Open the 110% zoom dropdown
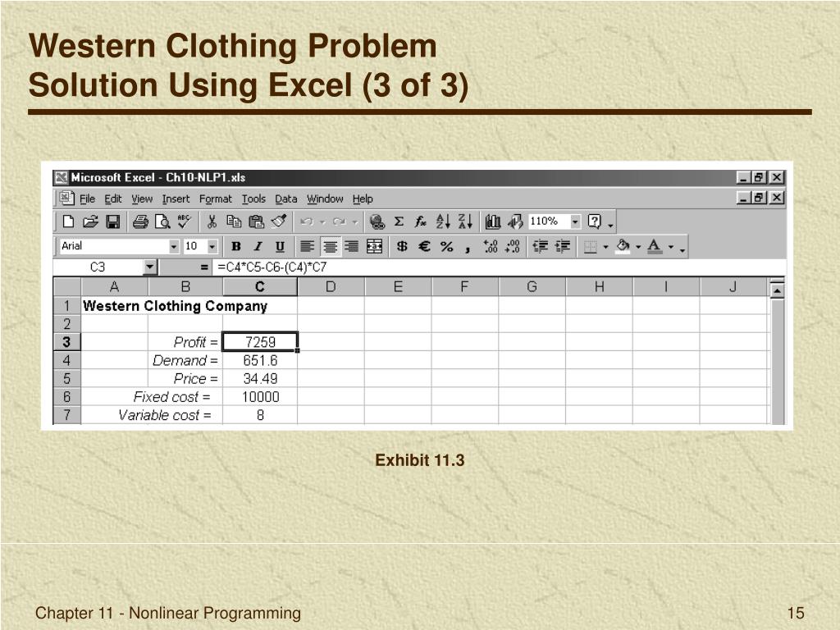The width and height of the screenshot is (840, 630). coord(575,221)
